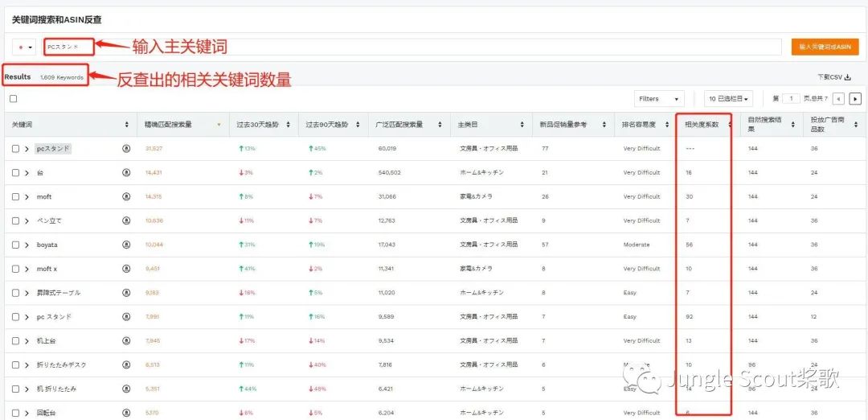Tick the select-all checkbox above table
This screenshot has width=868, height=420.
point(14,99)
